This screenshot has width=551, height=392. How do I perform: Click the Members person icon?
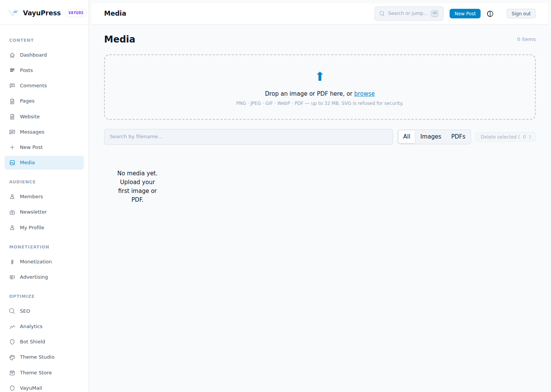point(12,197)
